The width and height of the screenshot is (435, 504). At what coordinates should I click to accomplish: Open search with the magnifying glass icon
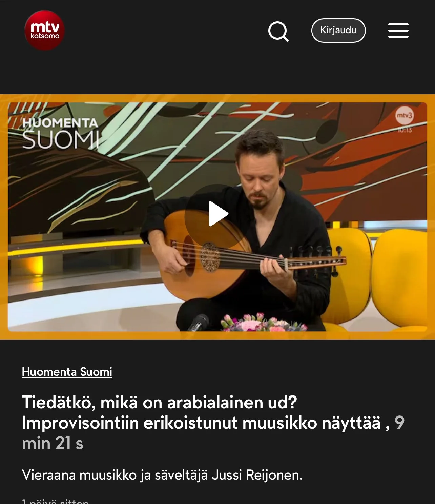(278, 31)
